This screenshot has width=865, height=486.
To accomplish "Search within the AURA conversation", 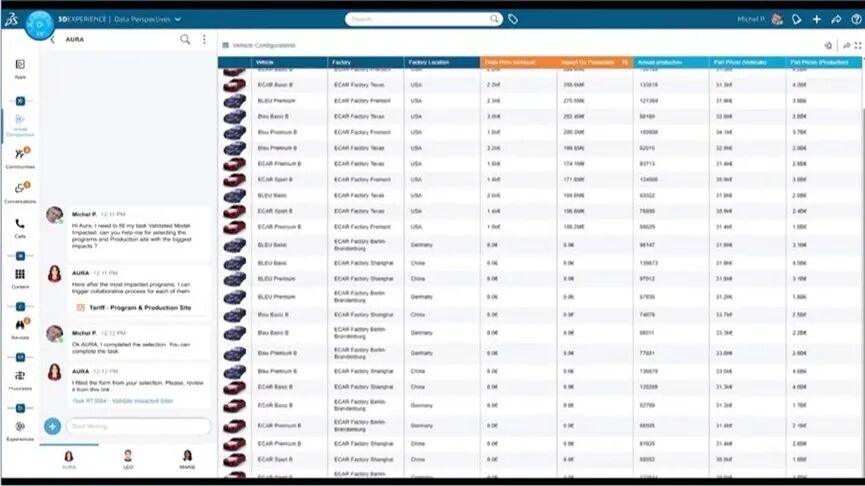I will tap(185, 39).
